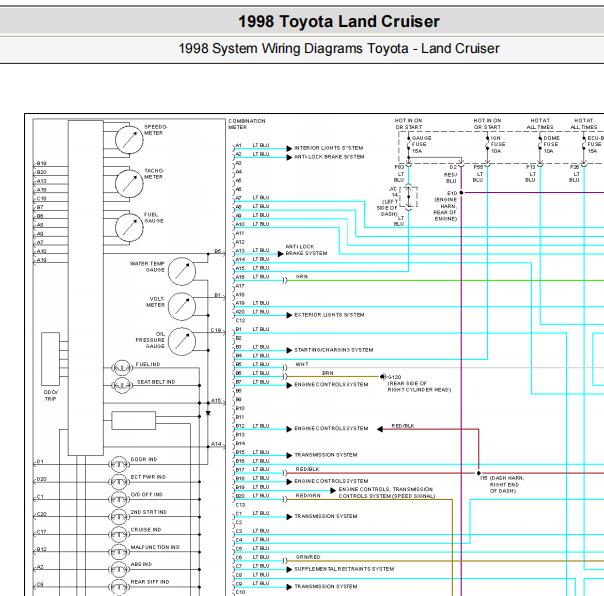Click the 'COMBINATION METER' label
604x596 pixels.
click(x=247, y=124)
